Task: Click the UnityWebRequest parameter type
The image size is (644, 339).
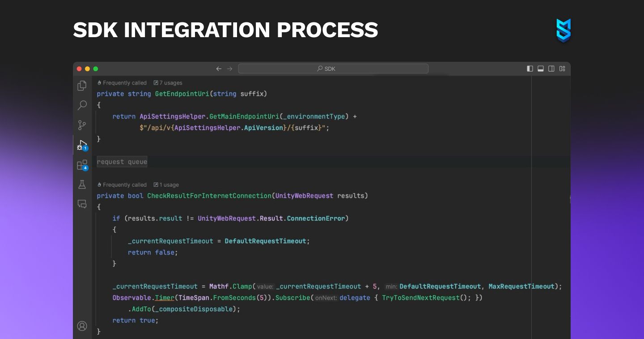Action: 304,196
